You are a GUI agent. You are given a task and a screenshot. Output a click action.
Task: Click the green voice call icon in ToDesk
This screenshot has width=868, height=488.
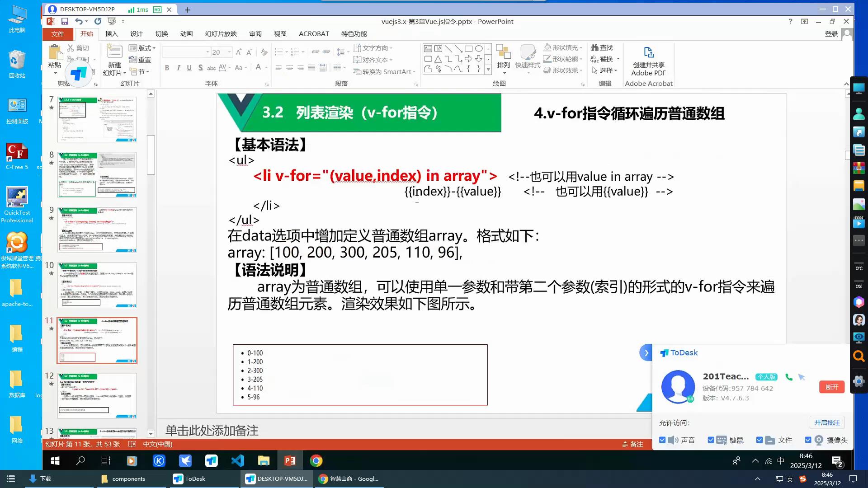789,377
